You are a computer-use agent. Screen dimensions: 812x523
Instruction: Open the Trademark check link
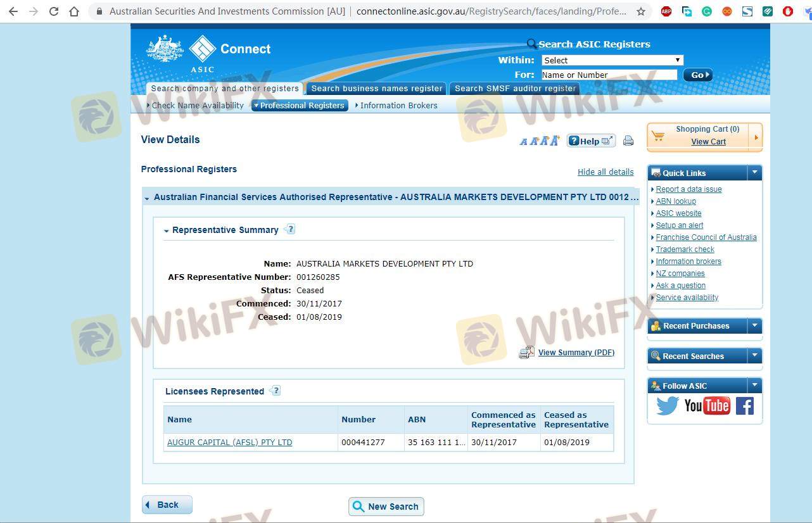(x=685, y=249)
